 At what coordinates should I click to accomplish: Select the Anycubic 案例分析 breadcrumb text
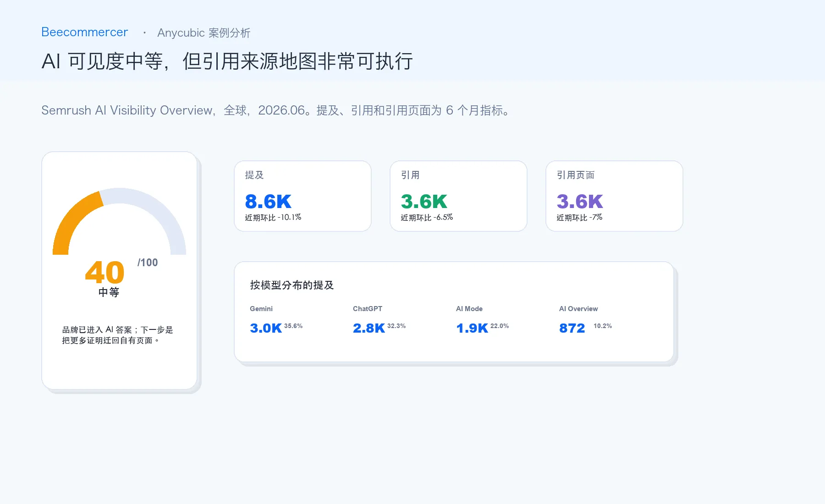point(204,33)
